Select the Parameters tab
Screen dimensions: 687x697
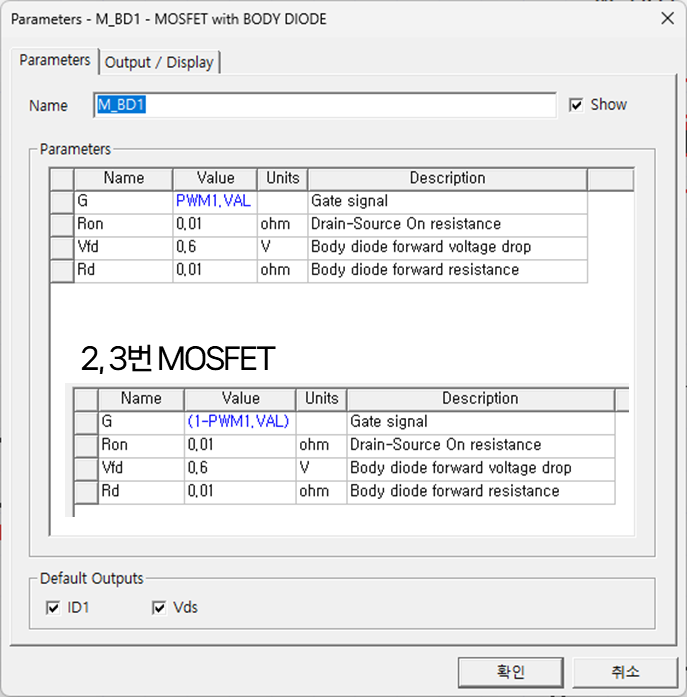point(55,60)
